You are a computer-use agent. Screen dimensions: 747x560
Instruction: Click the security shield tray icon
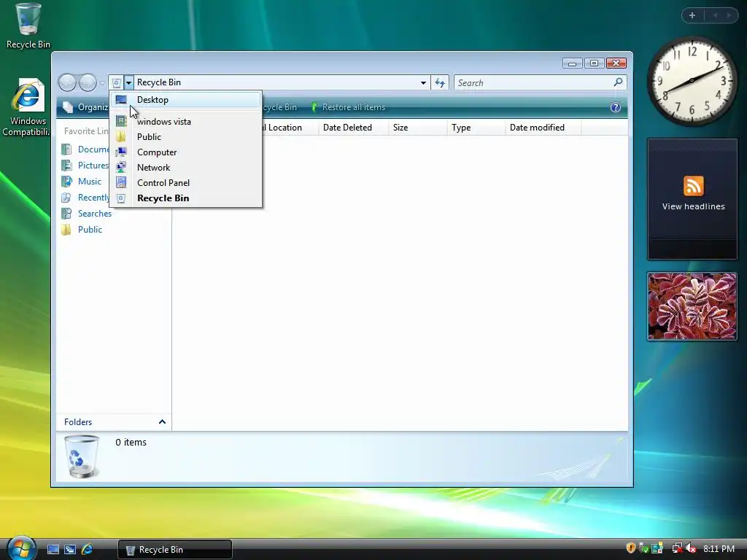tap(631, 548)
